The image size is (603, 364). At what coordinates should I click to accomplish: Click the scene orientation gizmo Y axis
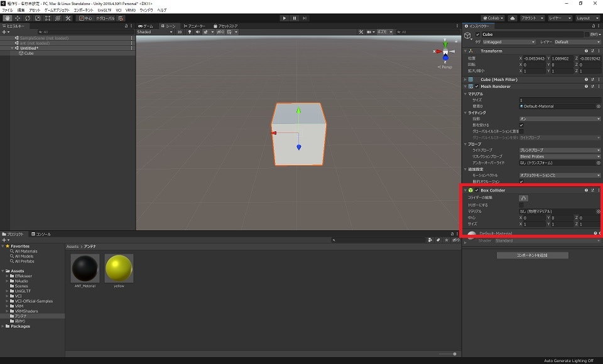click(x=445, y=43)
